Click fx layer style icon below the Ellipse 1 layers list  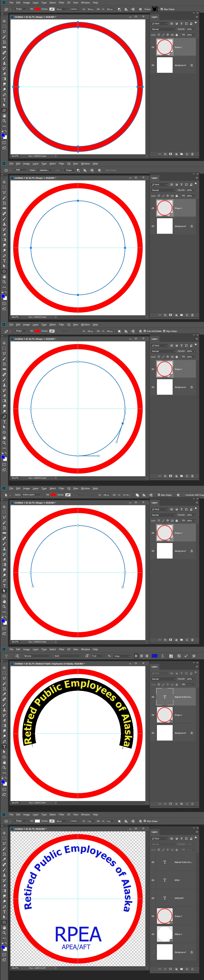click(165, 969)
